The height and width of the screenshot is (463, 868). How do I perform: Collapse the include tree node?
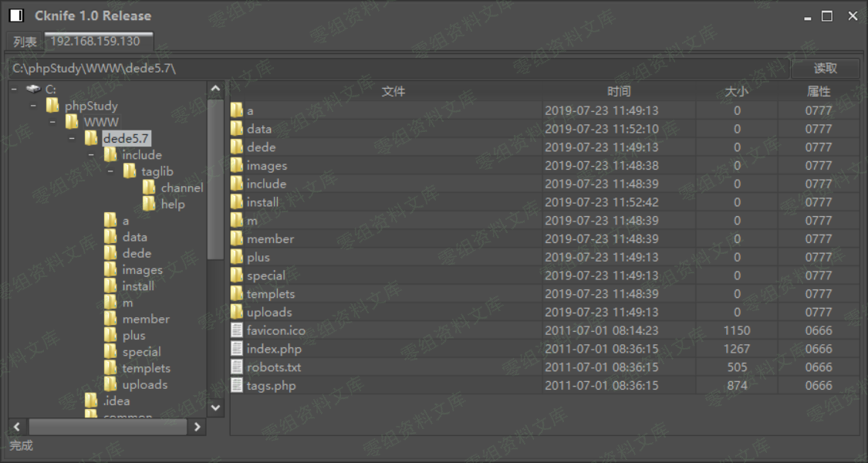(91, 155)
